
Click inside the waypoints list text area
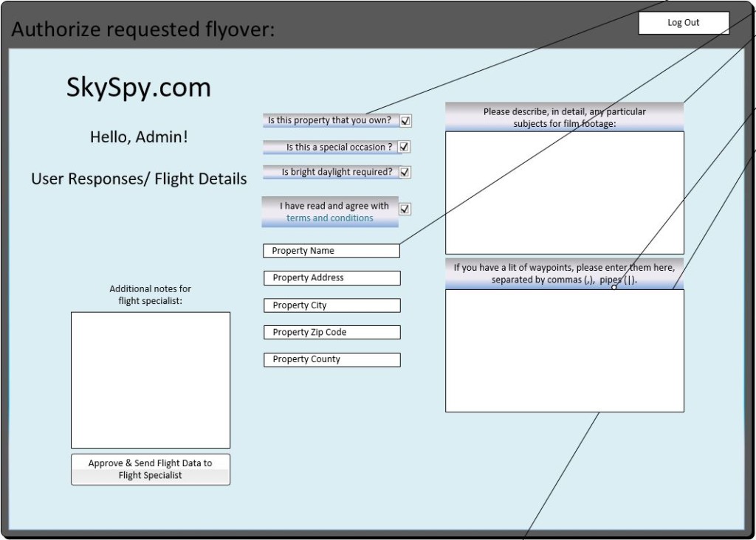pos(564,350)
